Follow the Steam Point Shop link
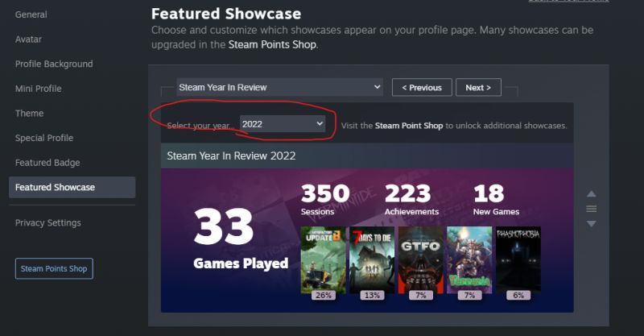This screenshot has height=336, width=644. (x=409, y=126)
